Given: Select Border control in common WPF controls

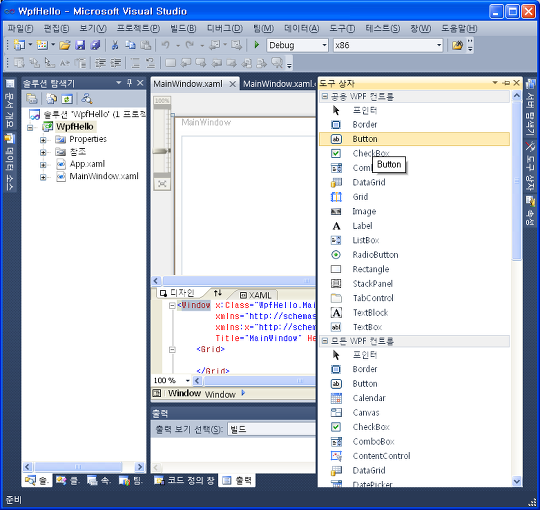Looking at the screenshot, I should click(x=414, y=124).
